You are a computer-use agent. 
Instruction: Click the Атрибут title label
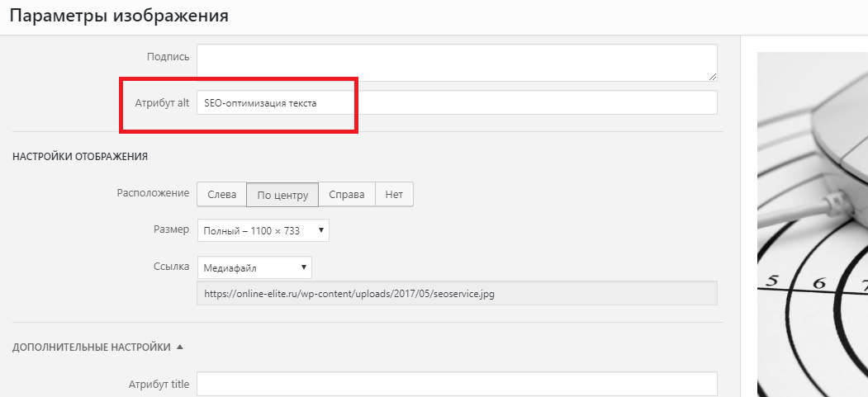159,385
